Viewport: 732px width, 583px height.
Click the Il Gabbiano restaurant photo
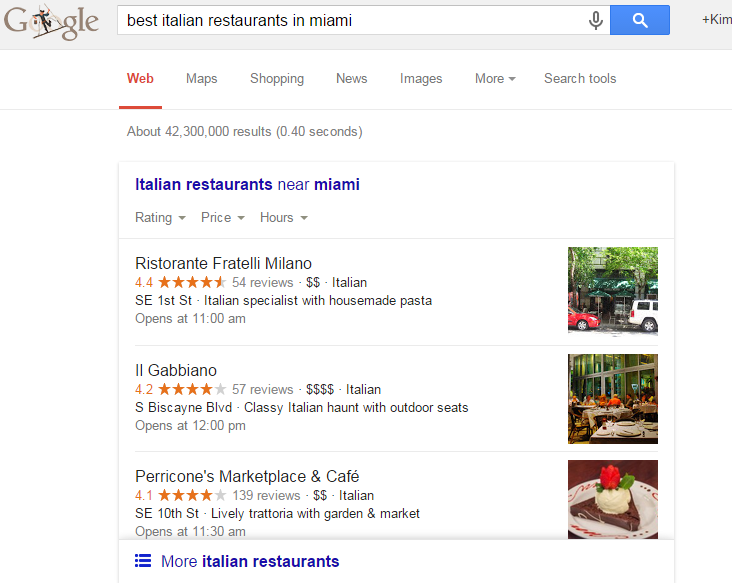612,399
